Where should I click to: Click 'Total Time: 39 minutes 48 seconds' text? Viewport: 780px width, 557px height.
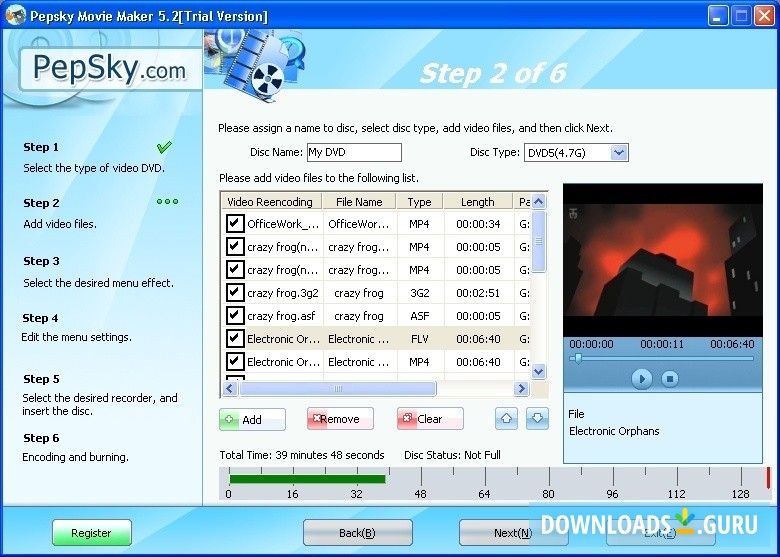tap(302, 455)
